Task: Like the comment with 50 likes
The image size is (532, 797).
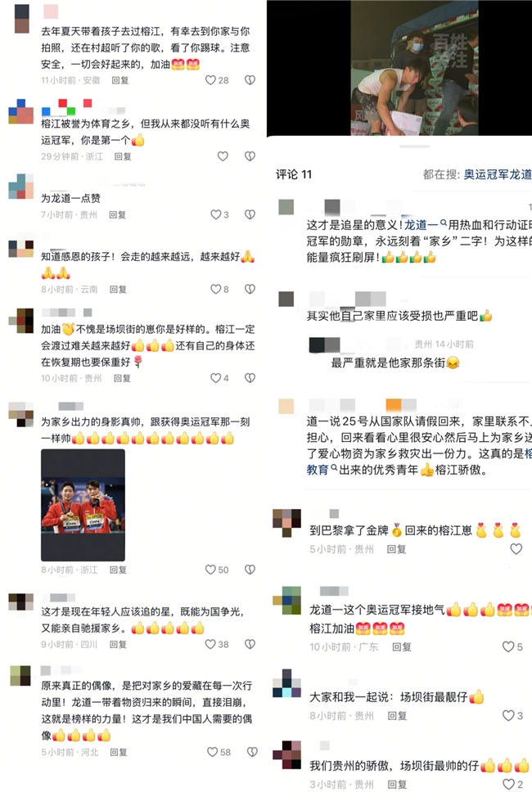Action: (x=210, y=570)
